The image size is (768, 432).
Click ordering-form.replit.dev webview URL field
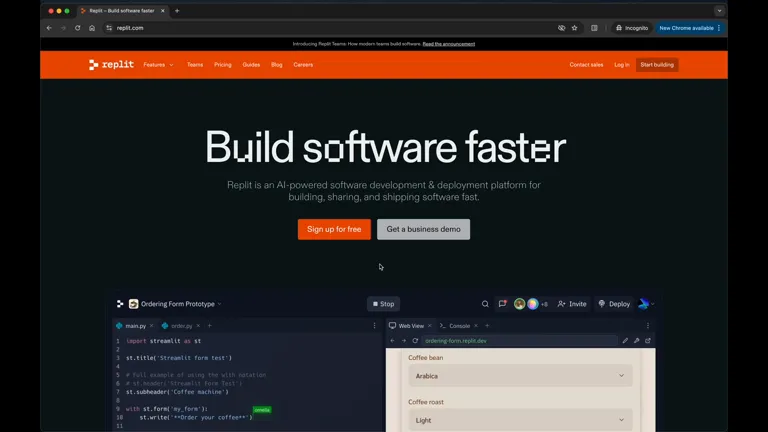519,340
